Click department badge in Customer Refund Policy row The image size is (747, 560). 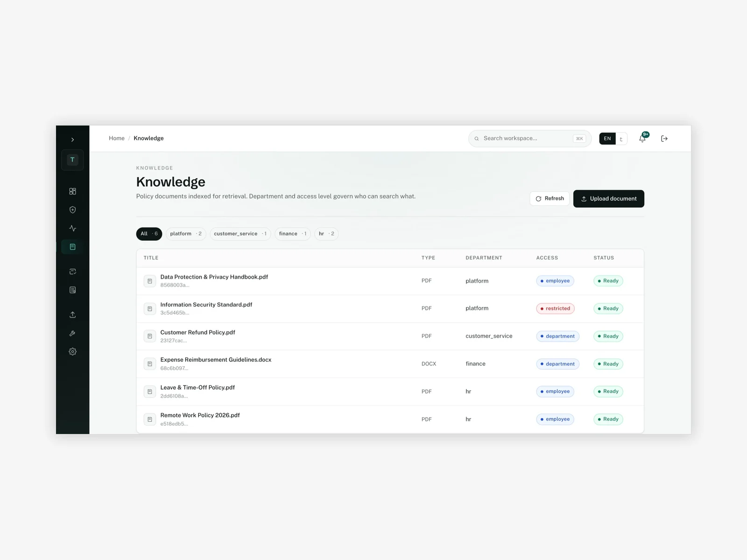point(558,336)
